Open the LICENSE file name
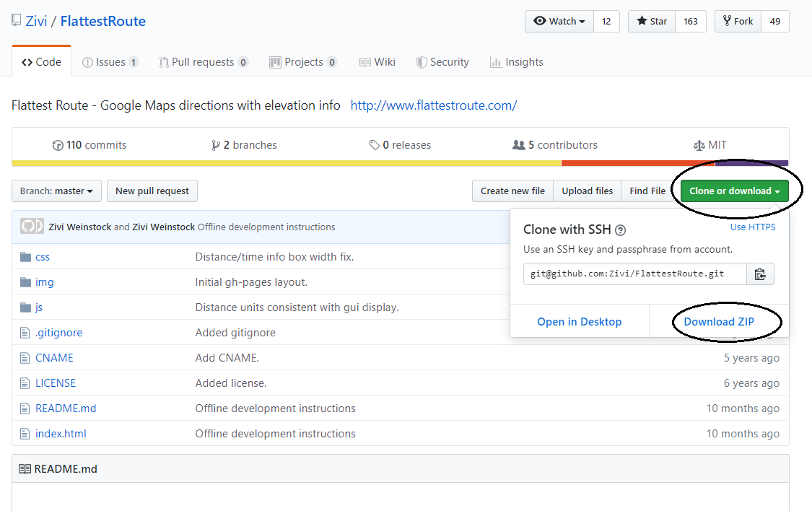This screenshot has height=511, width=812. click(x=56, y=383)
